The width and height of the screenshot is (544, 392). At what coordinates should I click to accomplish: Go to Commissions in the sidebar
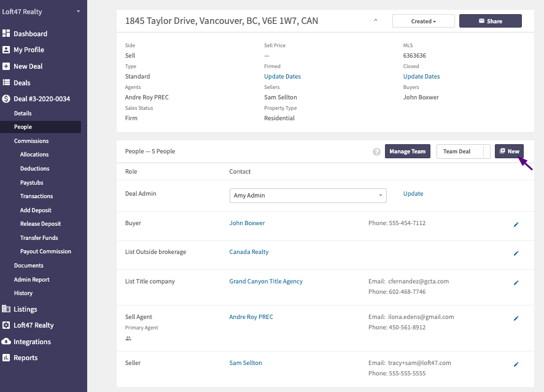31,140
